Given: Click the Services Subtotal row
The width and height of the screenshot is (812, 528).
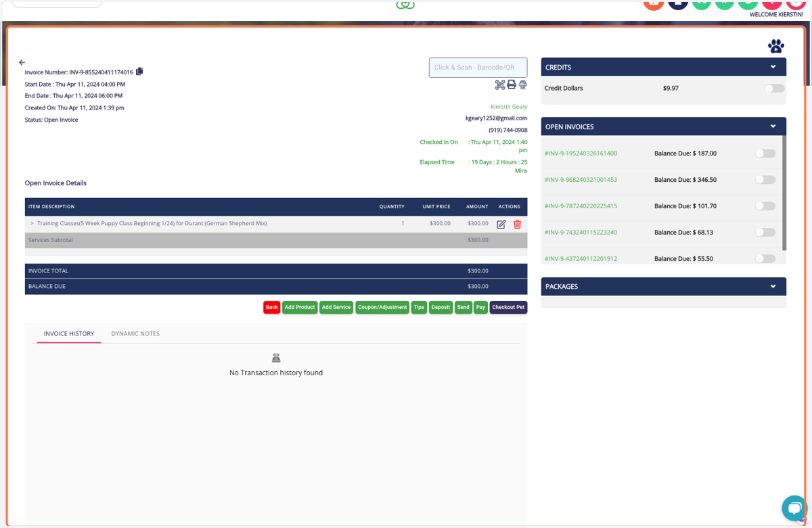Looking at the screenshot, I should click(x=276, y=240).
